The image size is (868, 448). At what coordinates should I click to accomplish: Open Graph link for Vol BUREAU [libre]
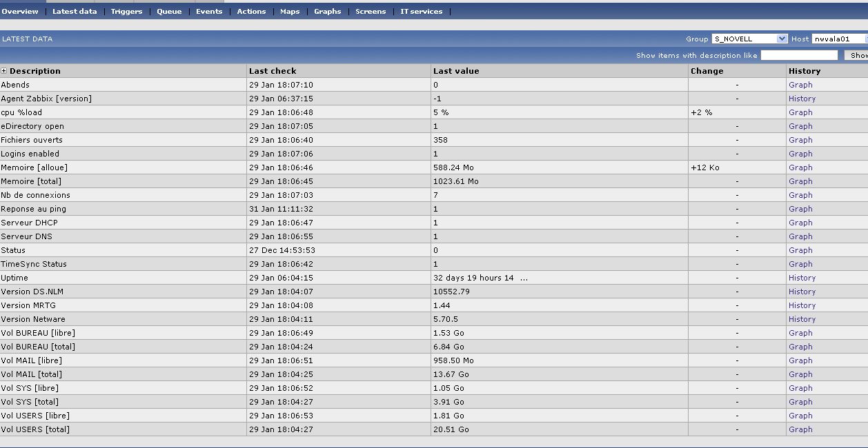point(800,333)
